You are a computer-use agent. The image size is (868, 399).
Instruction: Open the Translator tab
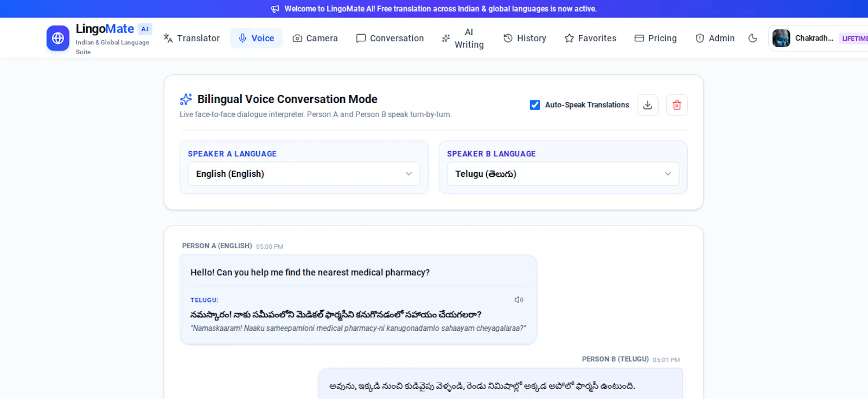[192, 38]
